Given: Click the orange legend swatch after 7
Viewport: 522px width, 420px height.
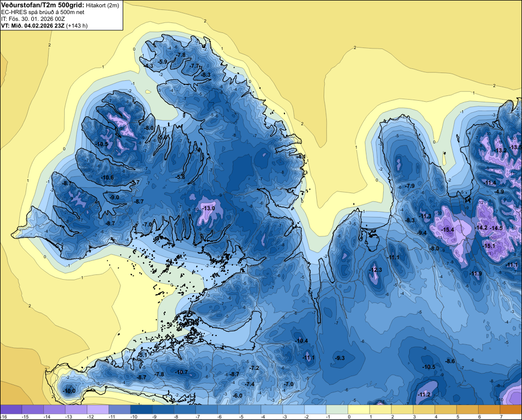Looking at the screenshot, I should (511, 409).
